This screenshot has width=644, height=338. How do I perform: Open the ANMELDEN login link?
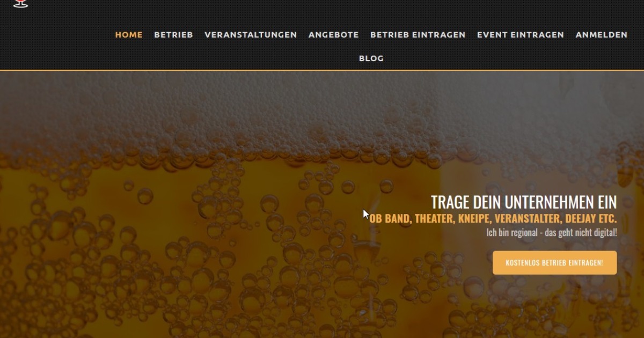tap(602, 35)
